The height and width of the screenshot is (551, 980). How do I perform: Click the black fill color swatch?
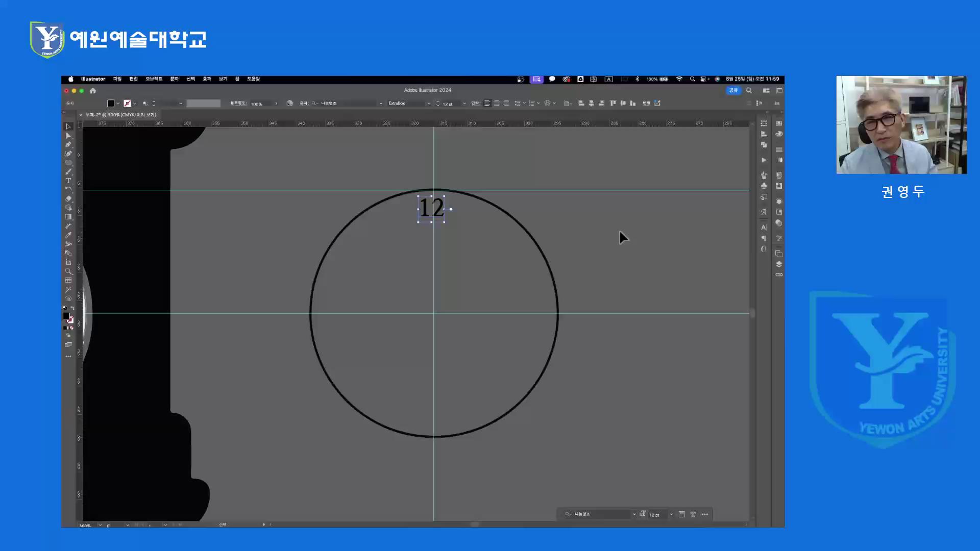pos(111,104)
